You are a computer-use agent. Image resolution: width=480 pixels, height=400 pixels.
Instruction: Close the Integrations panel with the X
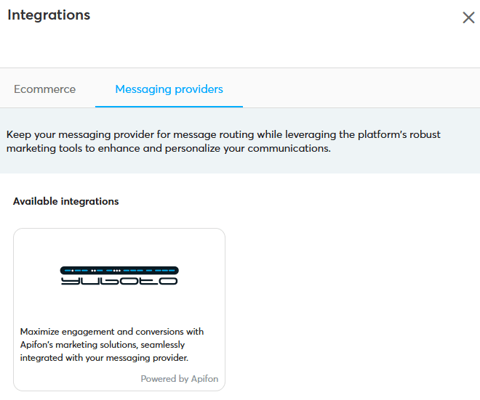click(x=468, y=18)
